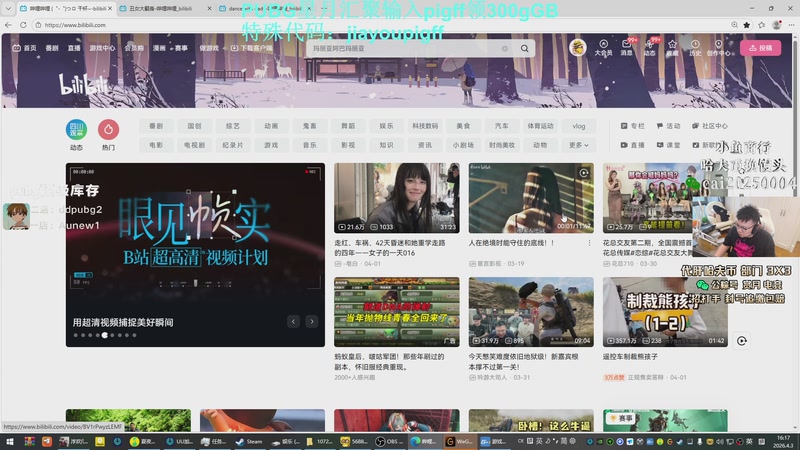Open browser tab list chevron at top-left
Screen dimensions: 800x450
coord(8,9)
